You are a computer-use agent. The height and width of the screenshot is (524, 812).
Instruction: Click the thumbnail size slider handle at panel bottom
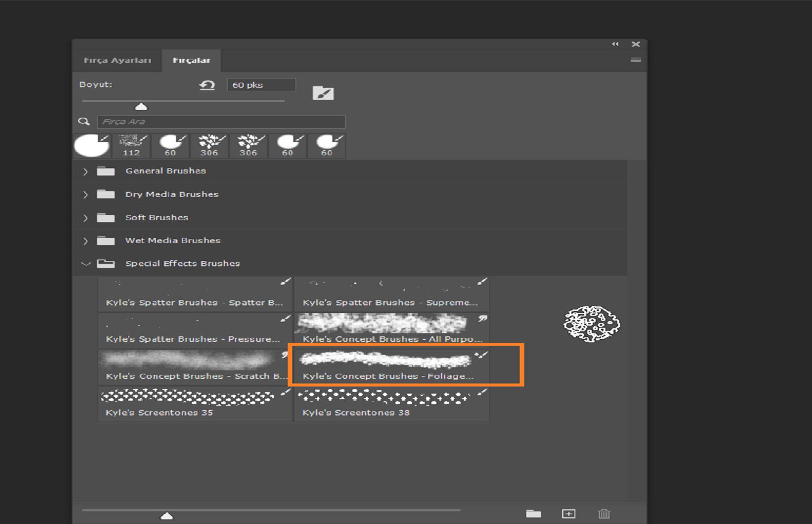point(166,516)
